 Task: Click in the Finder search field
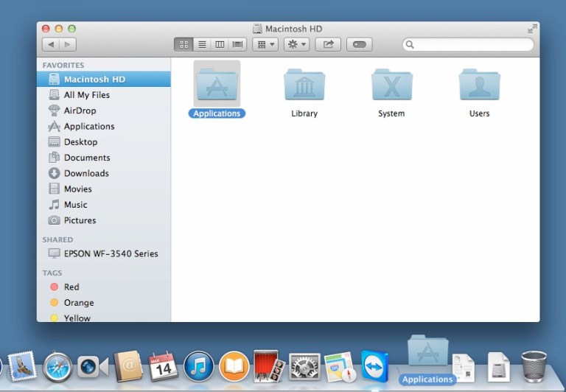[472, 45]
